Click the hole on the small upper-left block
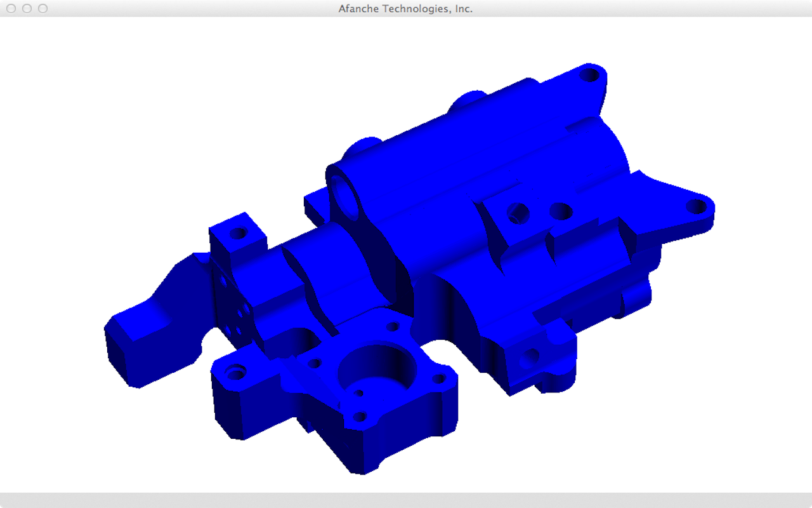The image size is (812, 508). (239, 233)
